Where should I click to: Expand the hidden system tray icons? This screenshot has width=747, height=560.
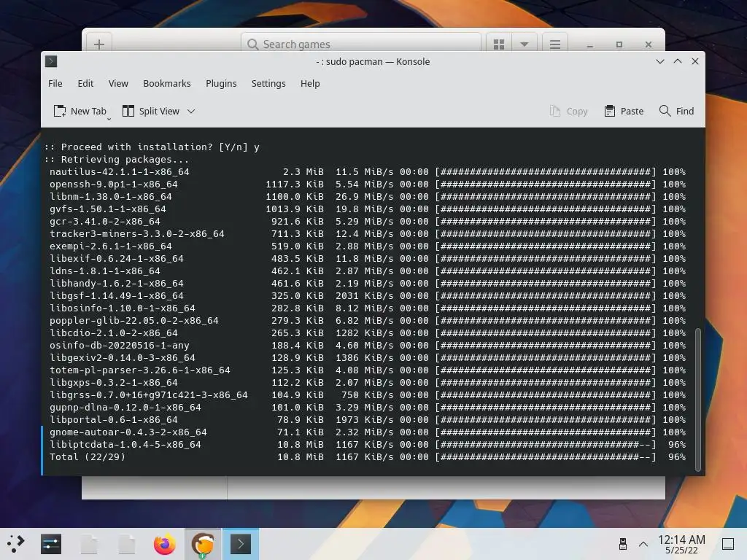pos(643,544)
